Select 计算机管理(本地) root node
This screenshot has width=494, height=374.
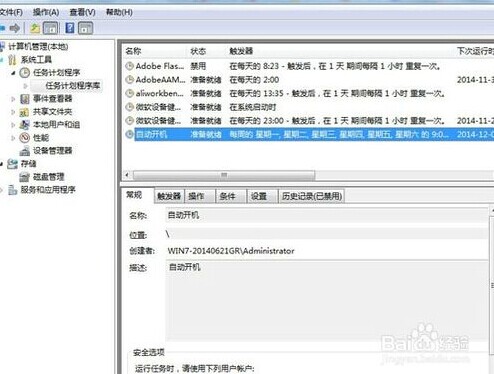pyautogui.click(x=38, y=46)
